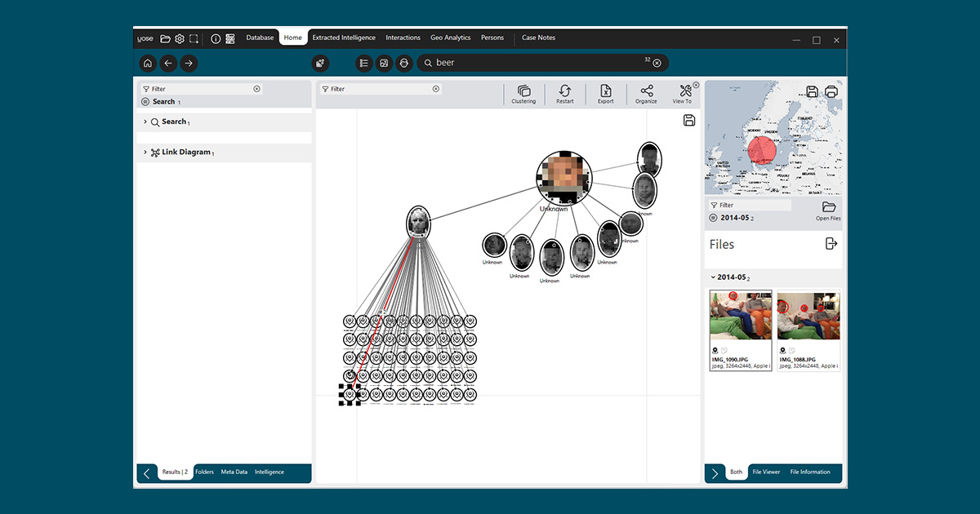Viewport: 980px width, 514px height.
Task: Clear the beer search query
Action: [657, 63]
